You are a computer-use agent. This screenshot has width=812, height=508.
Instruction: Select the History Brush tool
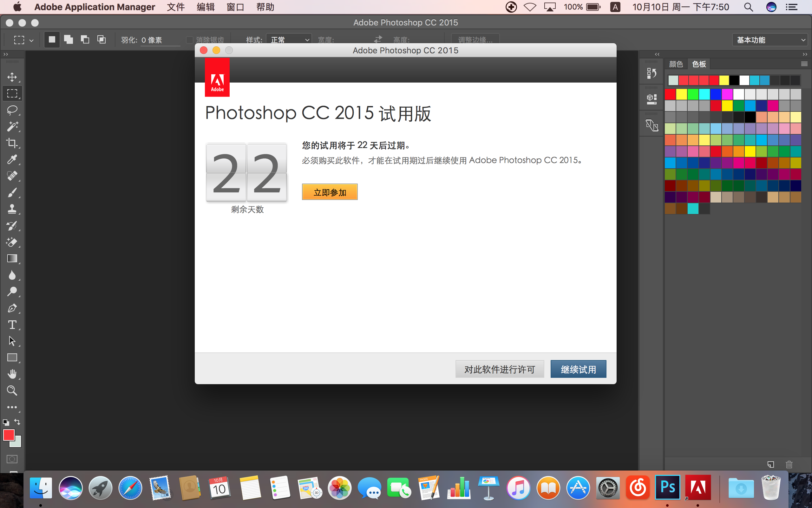tap(12, 225)
